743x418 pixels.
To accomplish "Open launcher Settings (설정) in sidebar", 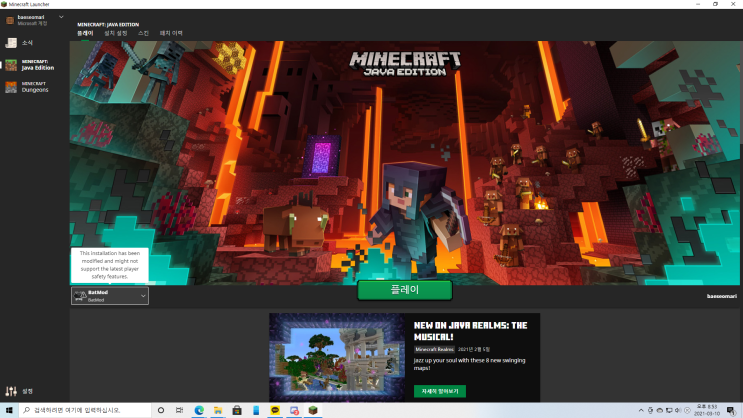I will pos(11,391).
